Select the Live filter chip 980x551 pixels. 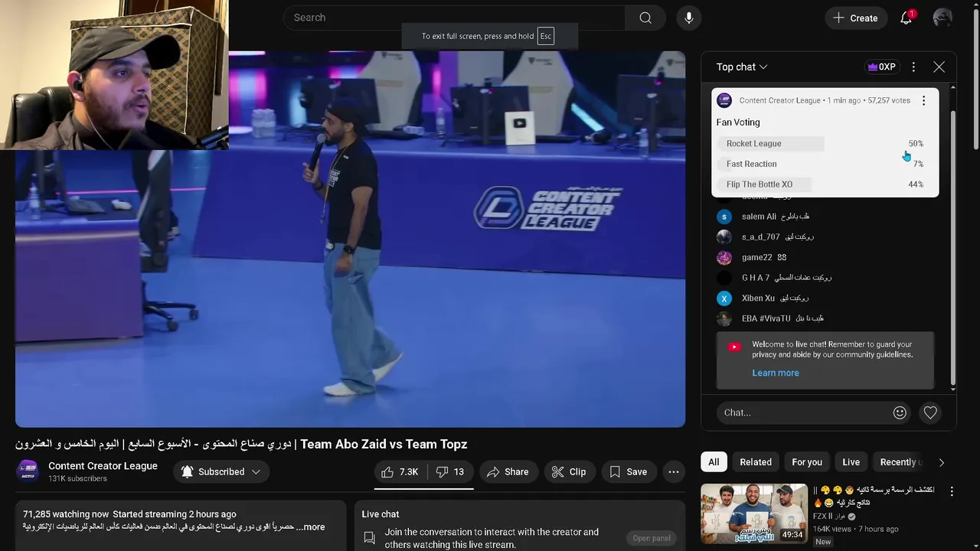pyautogui.click(x=851, y=462)
